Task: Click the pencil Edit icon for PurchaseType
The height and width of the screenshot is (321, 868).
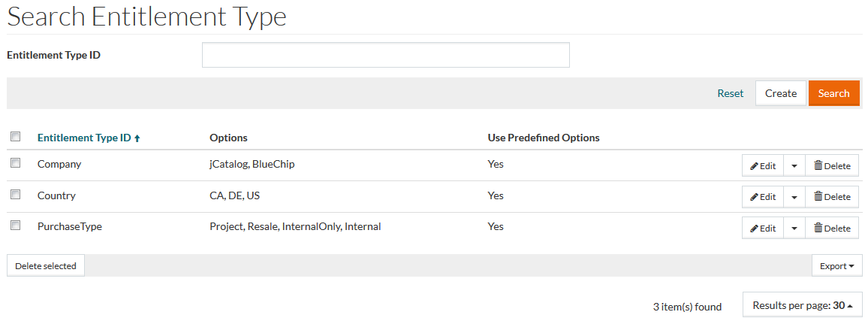Action: click(x=754, y=229)
